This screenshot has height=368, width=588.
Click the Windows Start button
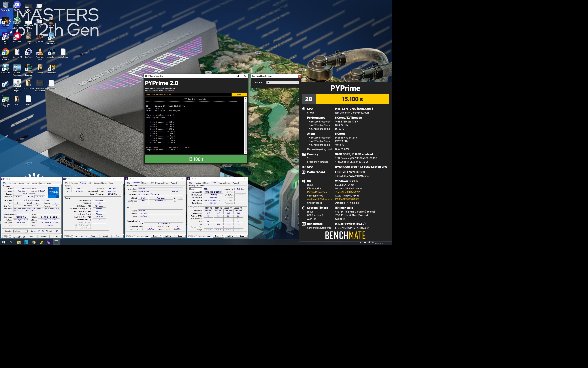pyautogui.click(x=4, y=242)
